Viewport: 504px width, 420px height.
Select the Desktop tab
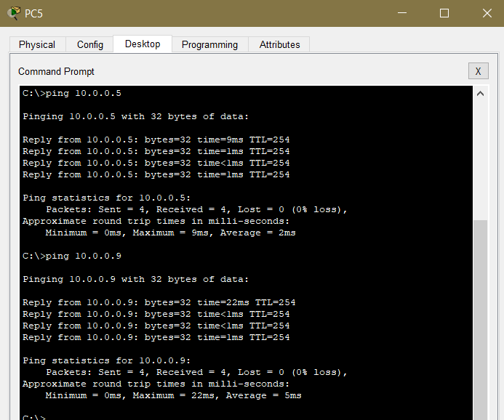tap(143, 44)
